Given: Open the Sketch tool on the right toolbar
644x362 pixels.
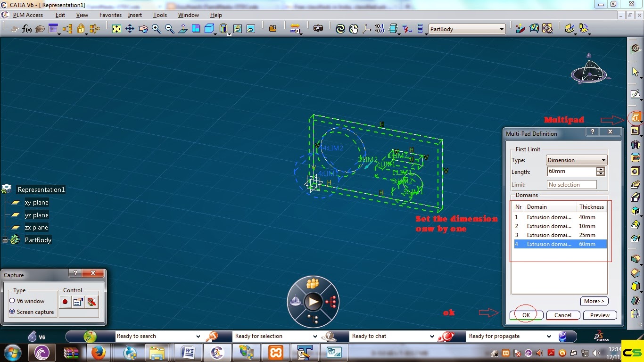Looking at the screenshot, I should click(x=636, y=94).
